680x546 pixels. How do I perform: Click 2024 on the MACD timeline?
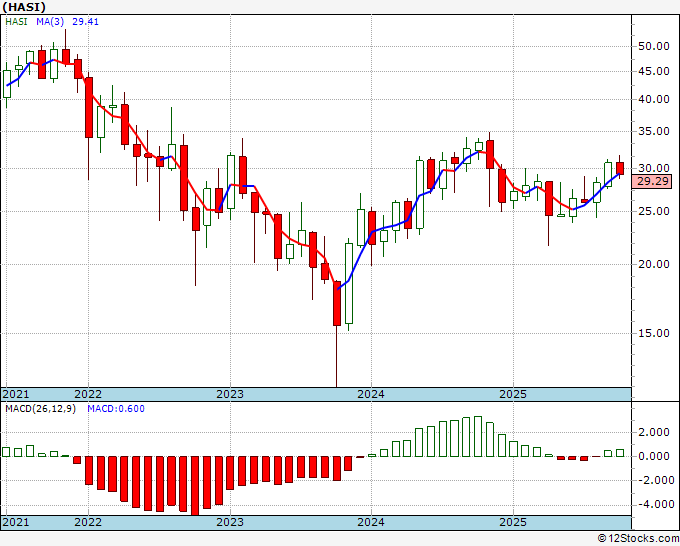[371, 522]
